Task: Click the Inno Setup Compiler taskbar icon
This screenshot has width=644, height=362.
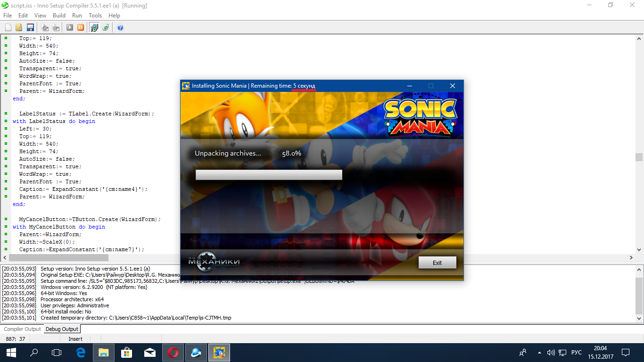Action: (x=196, y=352)
